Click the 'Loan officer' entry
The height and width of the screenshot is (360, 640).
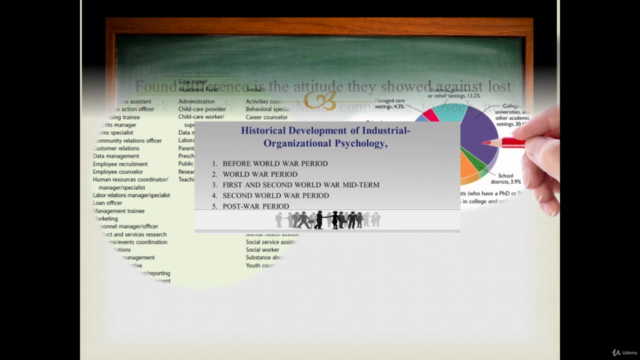[107, 203]
